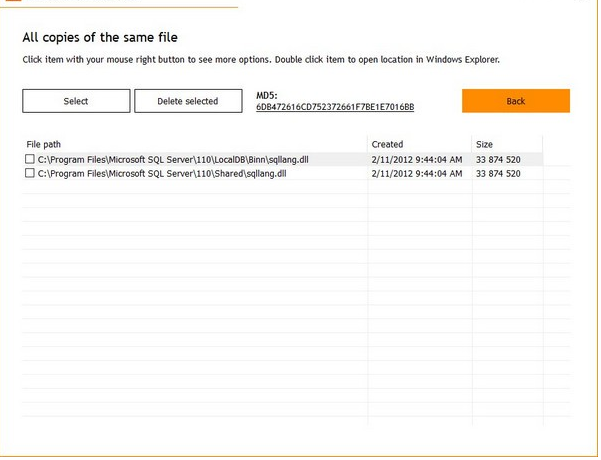The image size is (601, 460).
Task: Open the MD5 hash link 6DB472616CD752372661F7BE1E7016BB
Action: point(335,107)
